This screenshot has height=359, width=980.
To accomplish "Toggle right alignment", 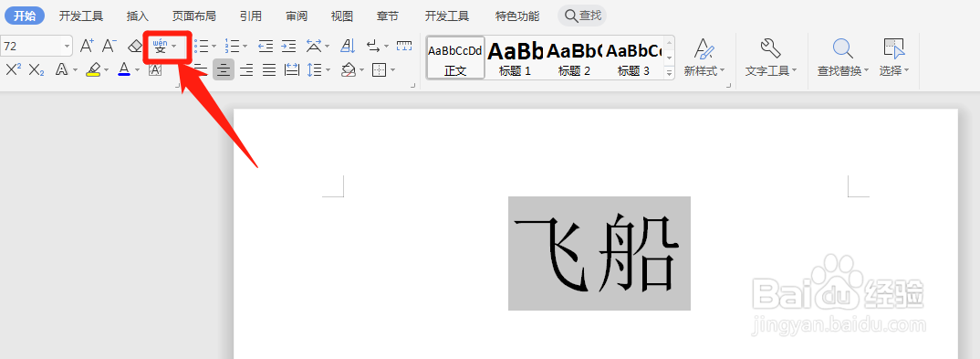I will pos(246,69).
